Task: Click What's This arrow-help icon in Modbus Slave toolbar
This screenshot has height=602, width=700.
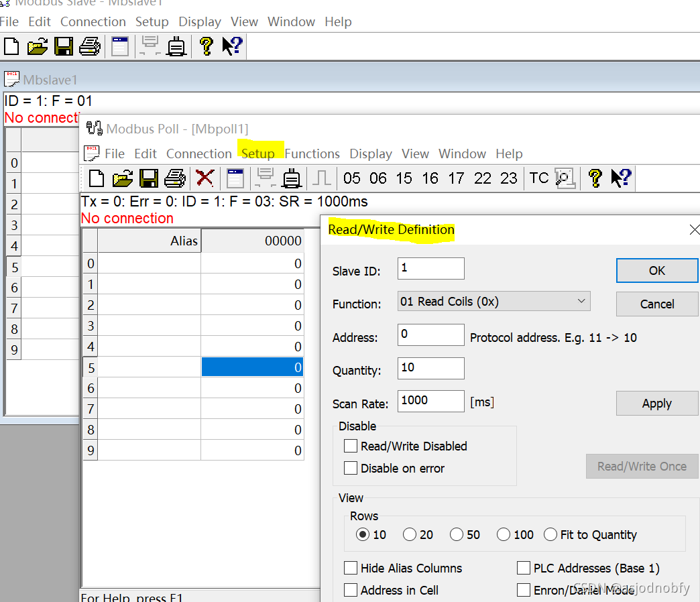Action: pyautogui.click(x=232, y=46)
